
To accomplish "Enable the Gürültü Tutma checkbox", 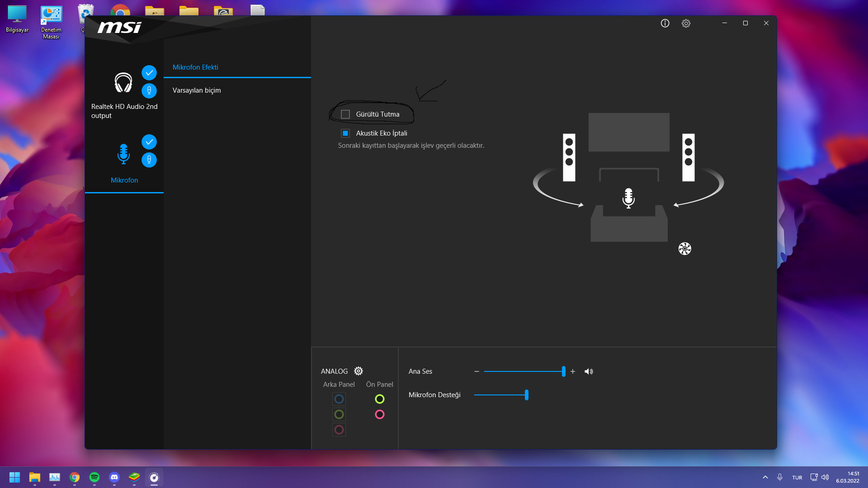I will tap(345, 114).
